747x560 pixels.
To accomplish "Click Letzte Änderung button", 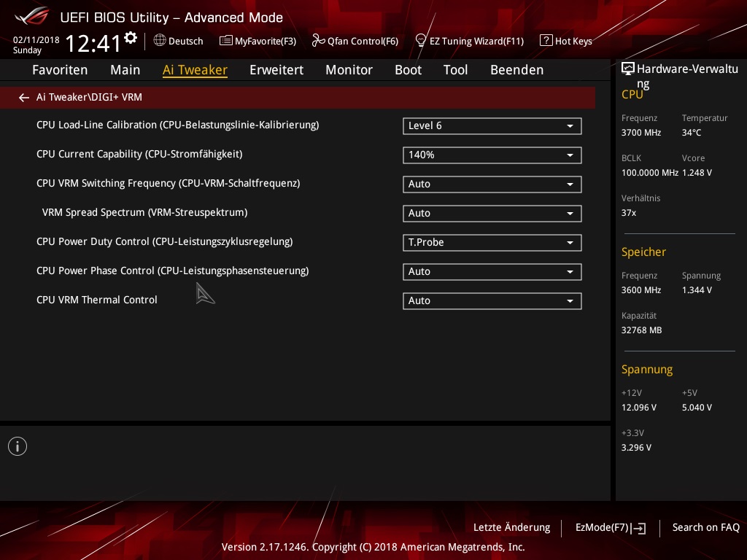I will click(511, 528).
